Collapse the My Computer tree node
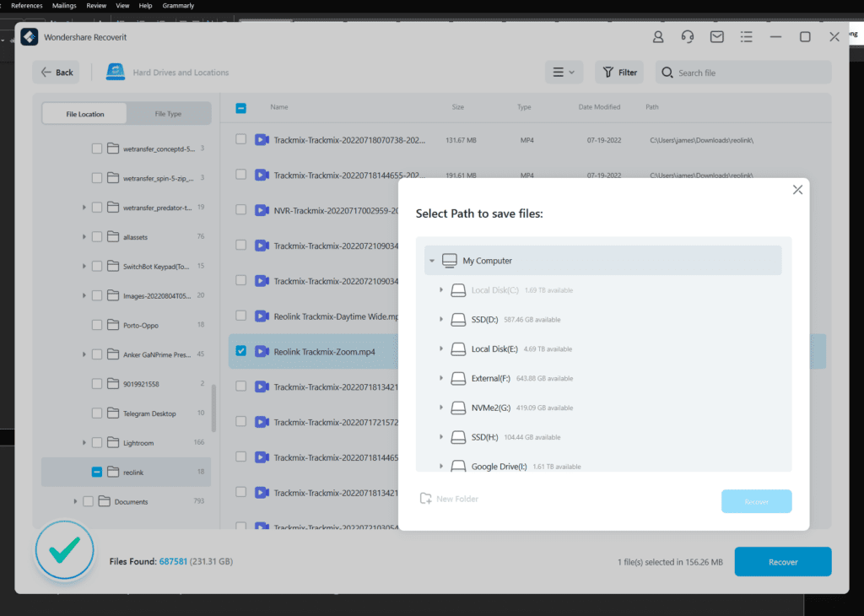This screenshot has height=616, width=864. pos(432,261)
